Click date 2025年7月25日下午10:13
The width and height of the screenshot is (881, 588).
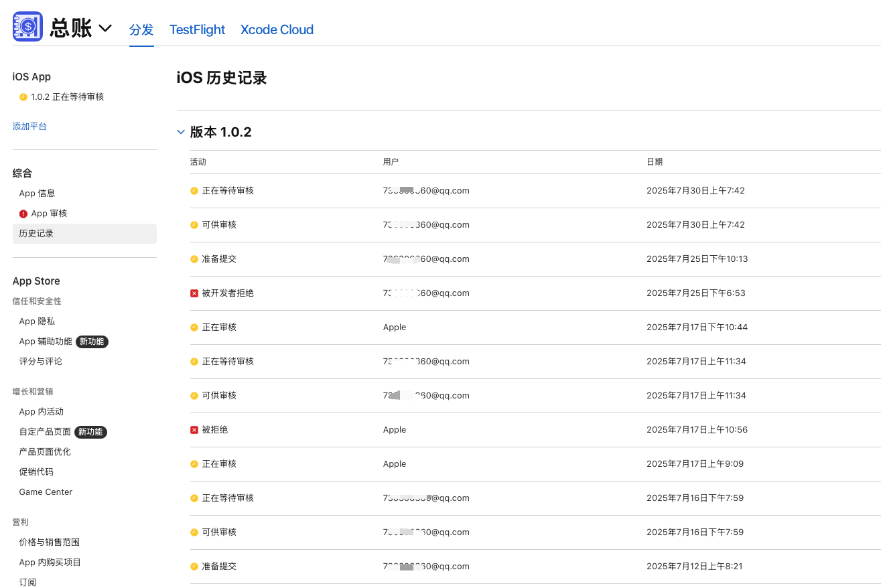click(697, 259)
